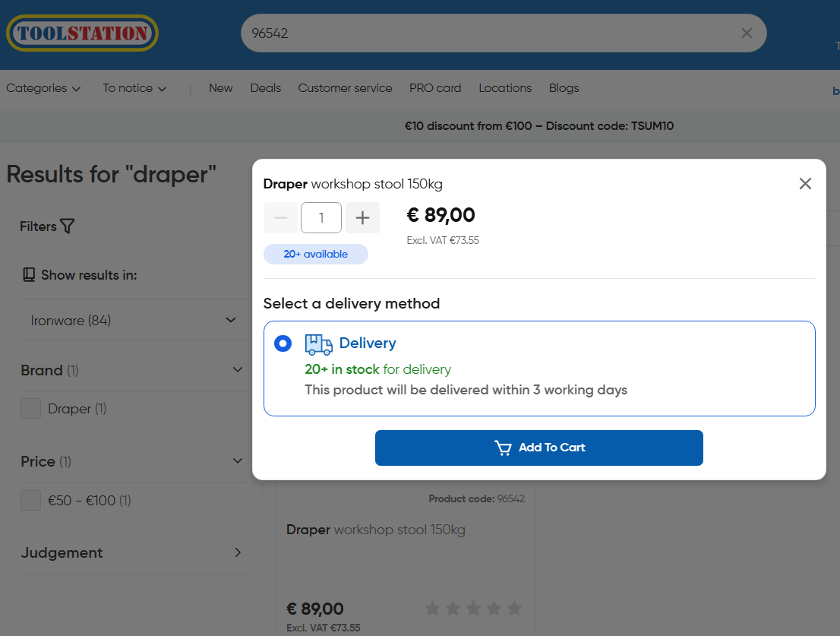The width and height of the screenshot is (840, 636).
Task: Tick the €50 - €100 price checkbox
Action: tap(30, 501)
